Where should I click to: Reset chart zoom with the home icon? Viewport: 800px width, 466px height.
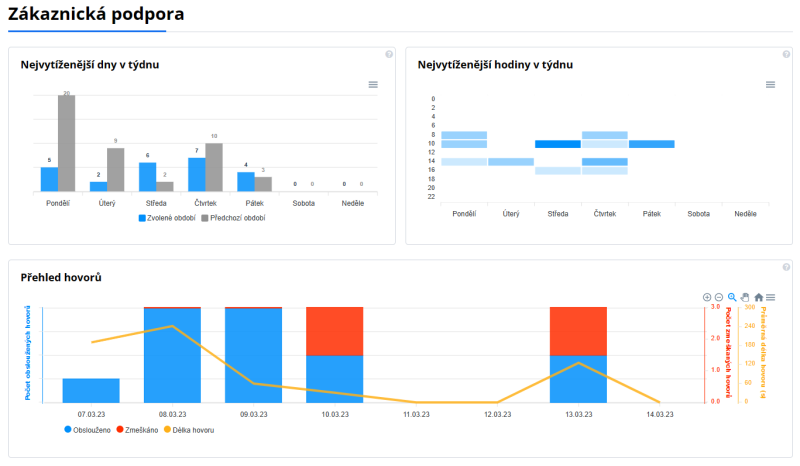[x=759, y=297]
